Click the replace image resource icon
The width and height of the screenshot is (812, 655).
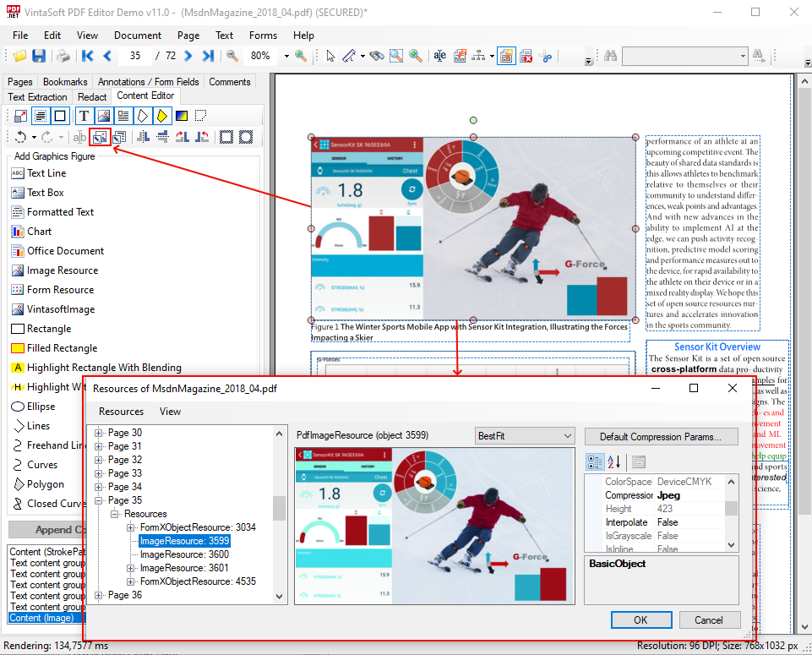(x=100, y=137)
